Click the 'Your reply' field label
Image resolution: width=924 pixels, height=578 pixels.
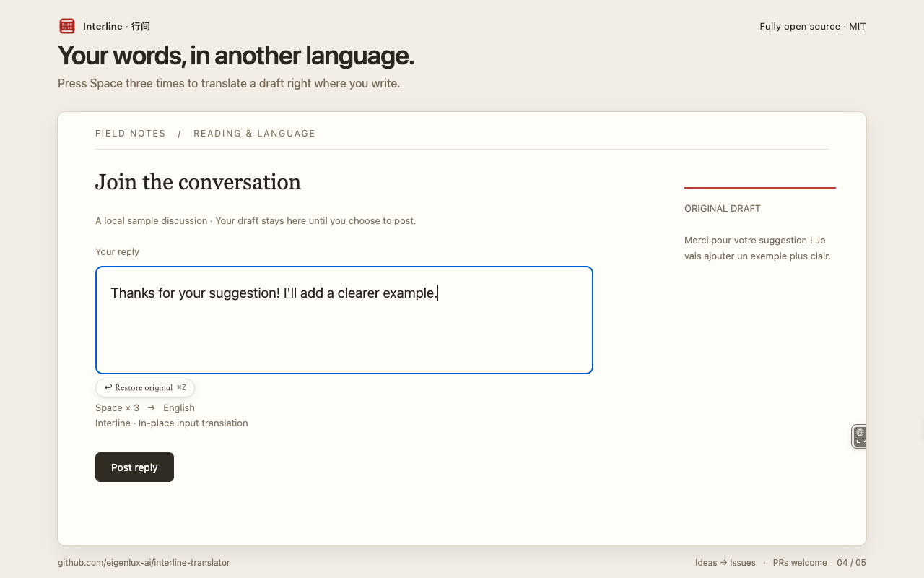117,252
